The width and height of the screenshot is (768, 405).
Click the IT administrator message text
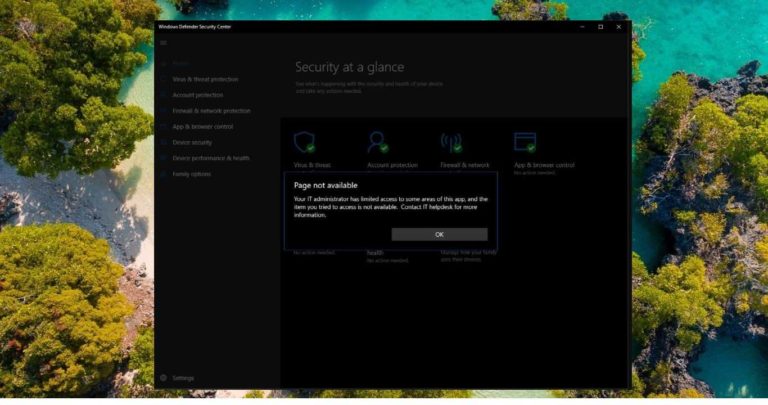(x=391, y=207)
